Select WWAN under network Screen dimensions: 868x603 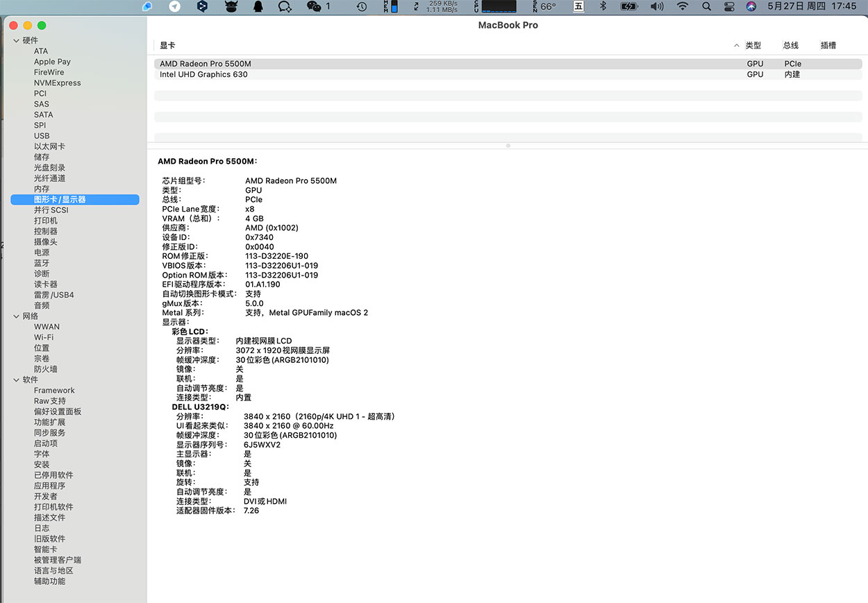pos(47,327)
